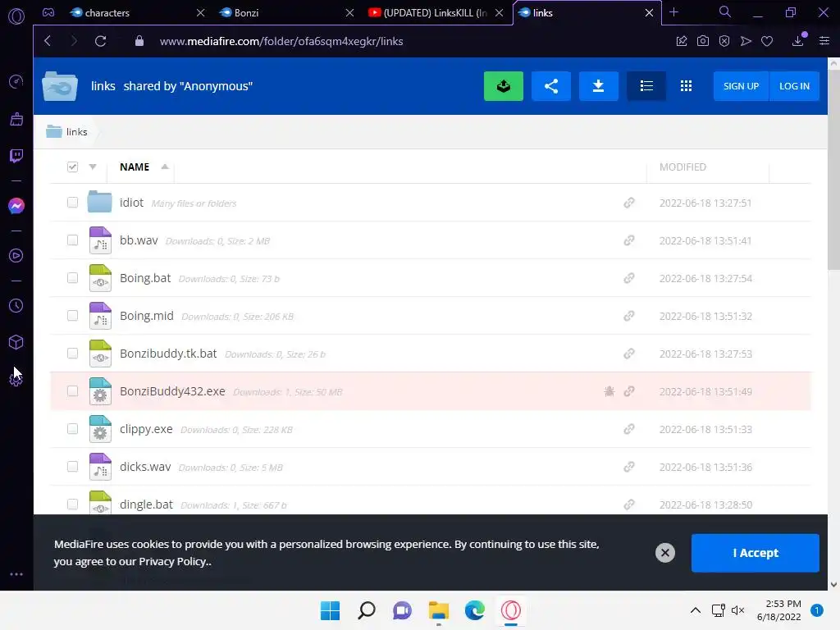Open Opera player sidebar icon
Viewport: 840px width, 630px height.
16,256
